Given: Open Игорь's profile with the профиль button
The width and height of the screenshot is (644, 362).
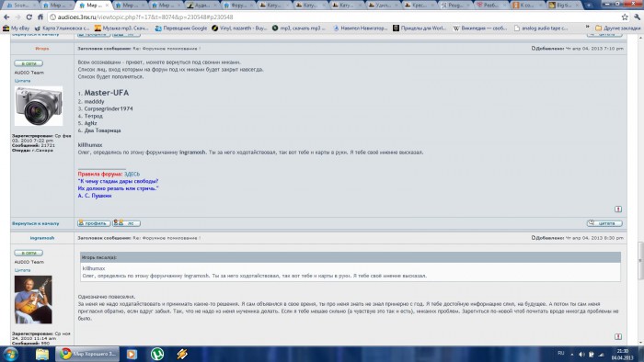Looking at the screenshot, I should pos(94,223).
